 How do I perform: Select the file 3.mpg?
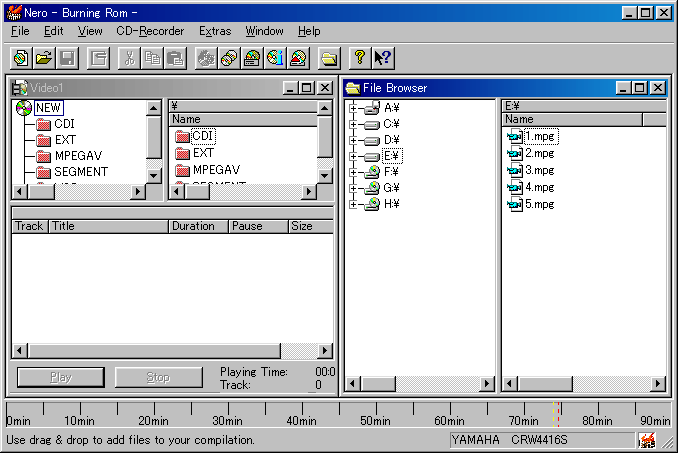pyautogui.click(x=540, y=170)
